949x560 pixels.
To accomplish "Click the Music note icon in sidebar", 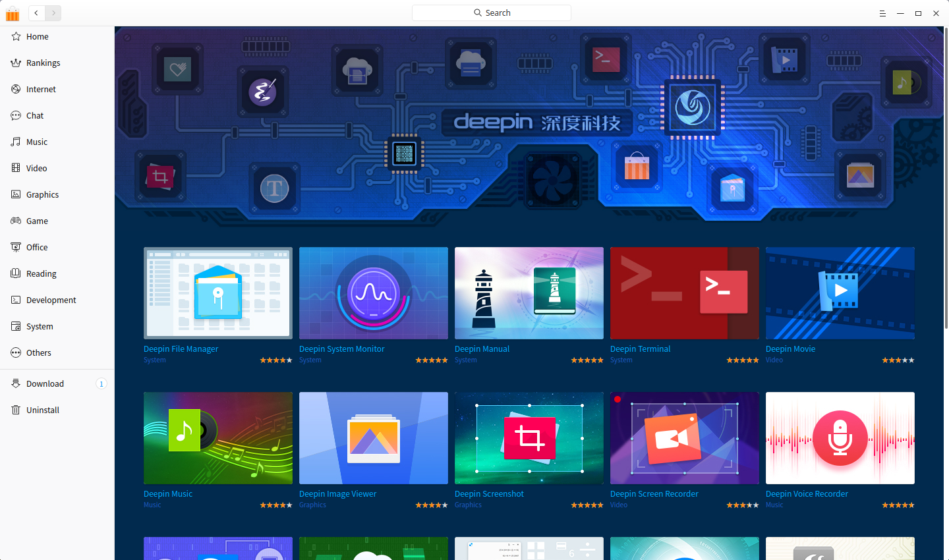I will (16, 142).
